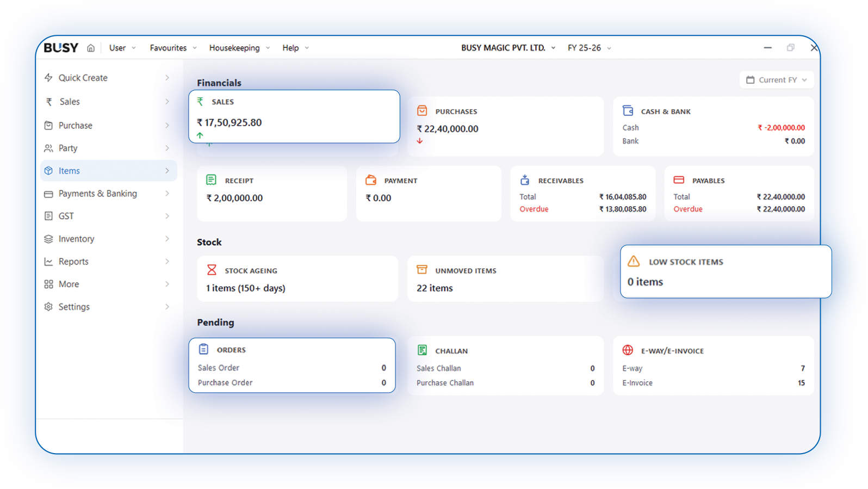Expand the Inventory sidebar chevron arrow
This screenshot has width=868, height=489.
coord(167,239)
